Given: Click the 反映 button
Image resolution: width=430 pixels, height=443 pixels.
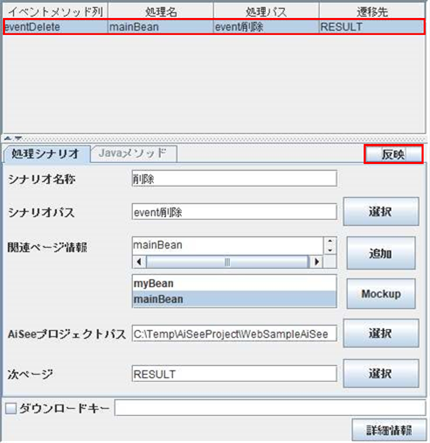Looking at the screenshot, I should click(x=393, y=154).
